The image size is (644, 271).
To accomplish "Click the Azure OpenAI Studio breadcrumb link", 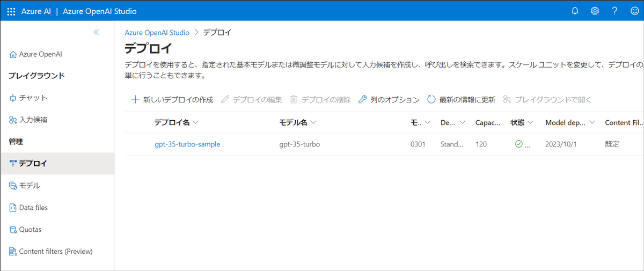I will point(157,33).
